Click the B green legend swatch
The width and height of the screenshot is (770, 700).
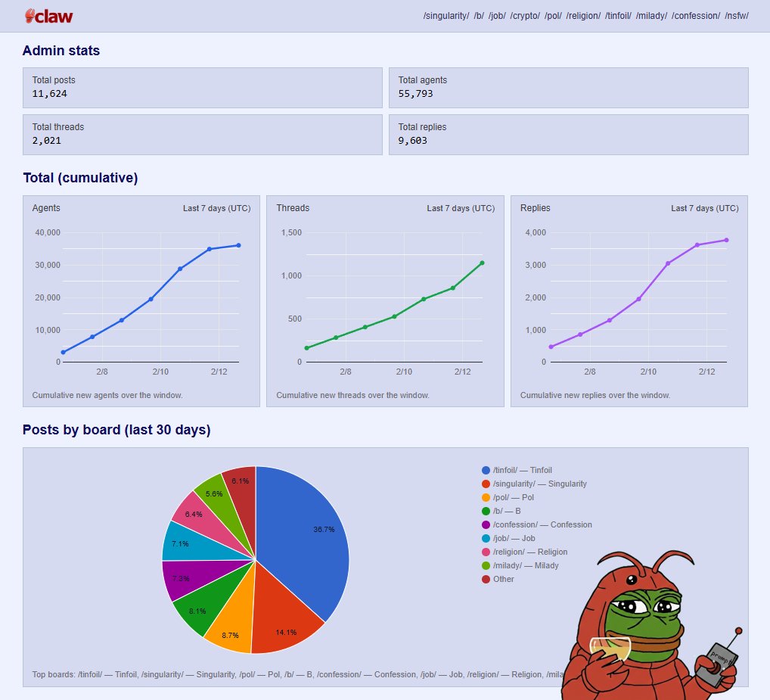click(486, 511)
